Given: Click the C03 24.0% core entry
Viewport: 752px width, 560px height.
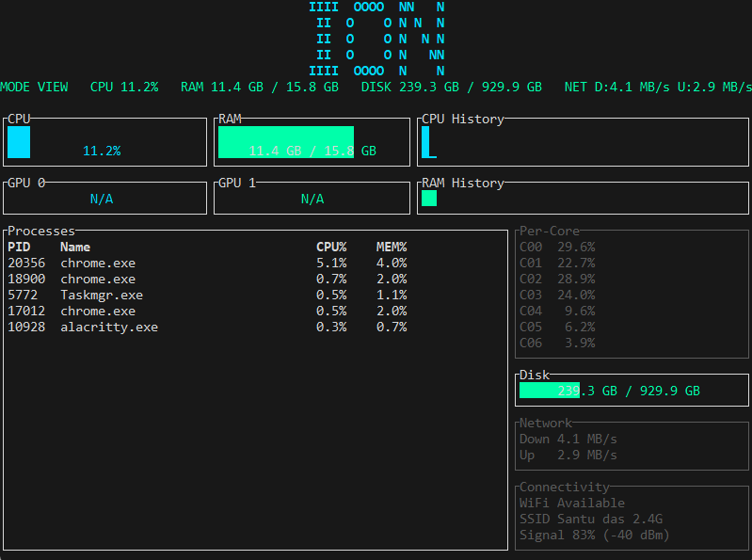Looking at the screenshot, I should coord(557,295).
